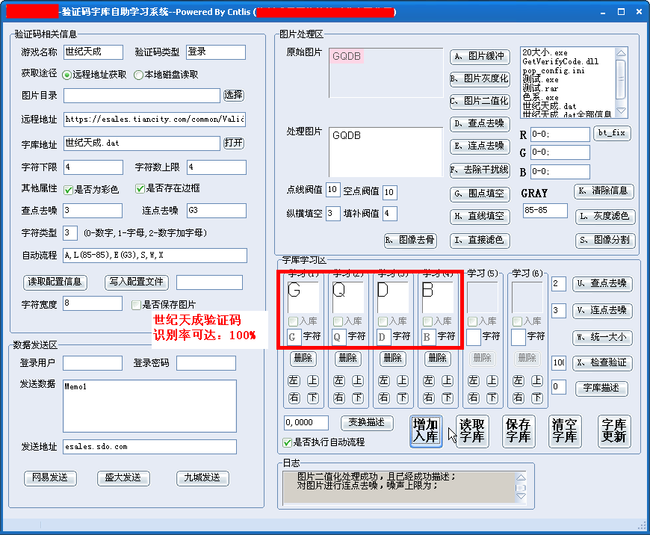Clear the library with 清空字库
The image size is (650, 535).
(x=565, y=431)
